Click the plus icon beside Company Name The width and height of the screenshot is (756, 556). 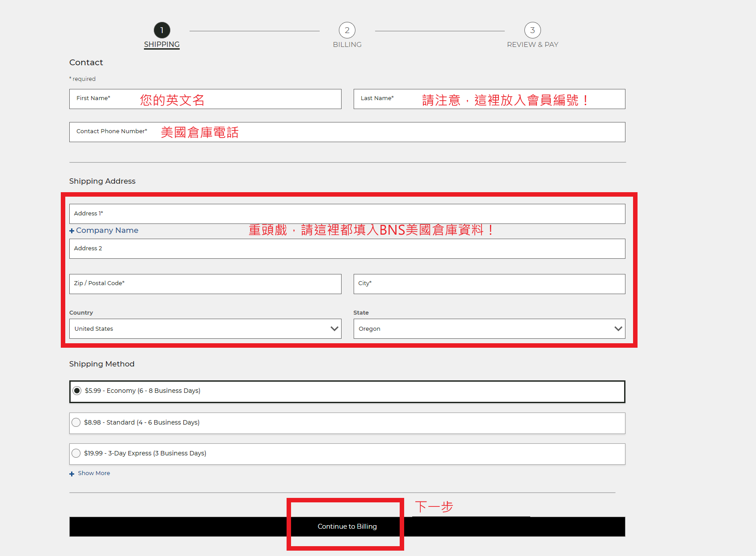[72, 231]
